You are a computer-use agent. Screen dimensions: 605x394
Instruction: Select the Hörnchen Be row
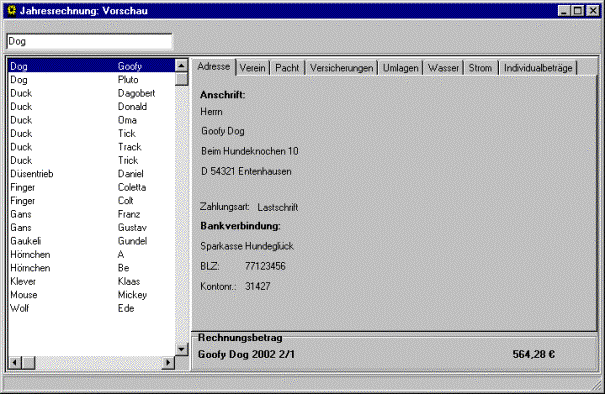(92, 268)
